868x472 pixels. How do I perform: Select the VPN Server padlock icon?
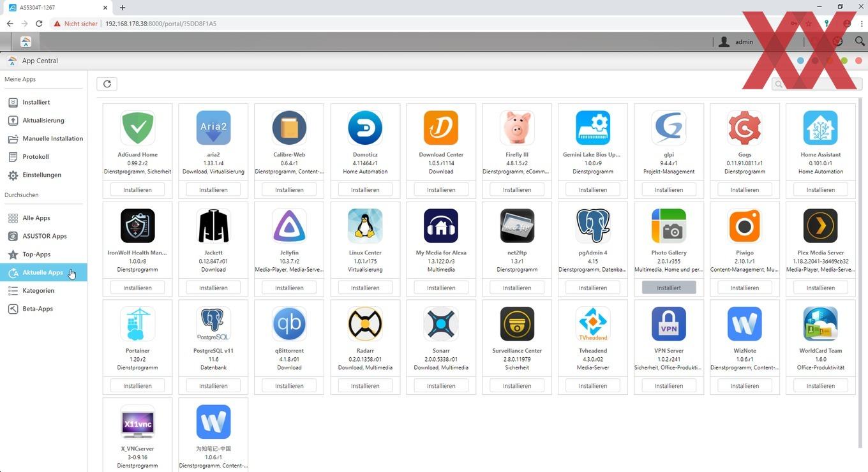tap(669, 324)
